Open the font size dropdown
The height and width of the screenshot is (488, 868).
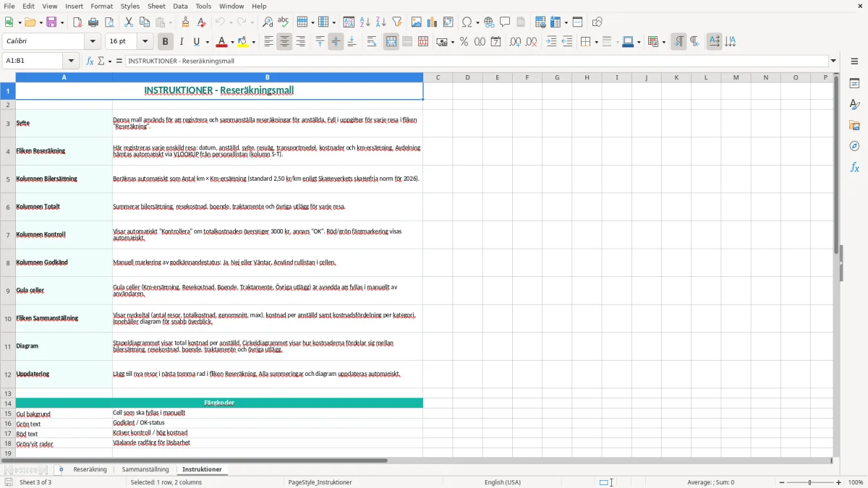coord(145,42)
